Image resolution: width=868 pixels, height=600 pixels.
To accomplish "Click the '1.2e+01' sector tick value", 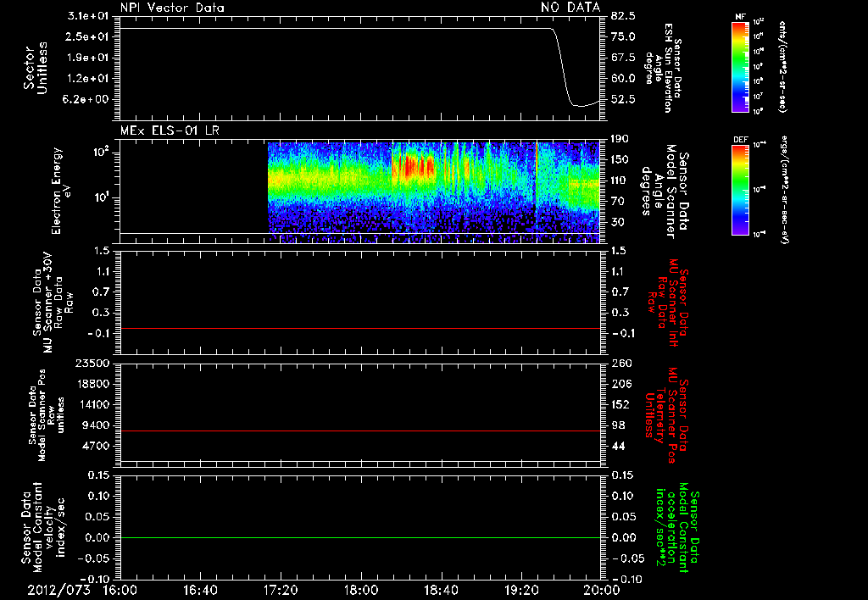I will (87, 79).
